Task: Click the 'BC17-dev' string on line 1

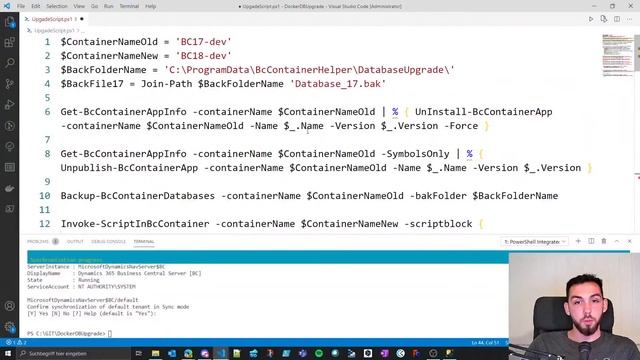Action: 204,42
